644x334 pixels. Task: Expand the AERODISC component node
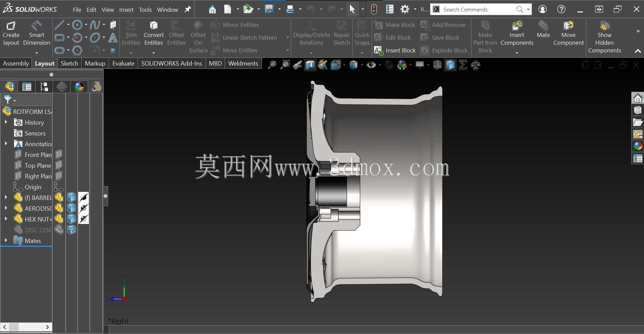(6, 208)
